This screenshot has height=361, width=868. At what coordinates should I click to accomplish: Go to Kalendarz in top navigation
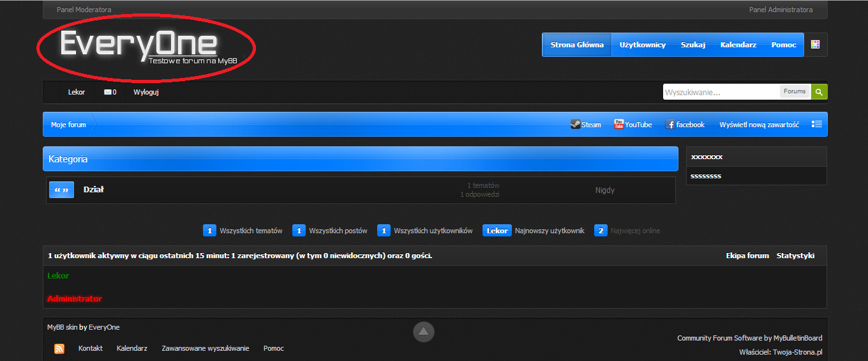click(738, 45)
